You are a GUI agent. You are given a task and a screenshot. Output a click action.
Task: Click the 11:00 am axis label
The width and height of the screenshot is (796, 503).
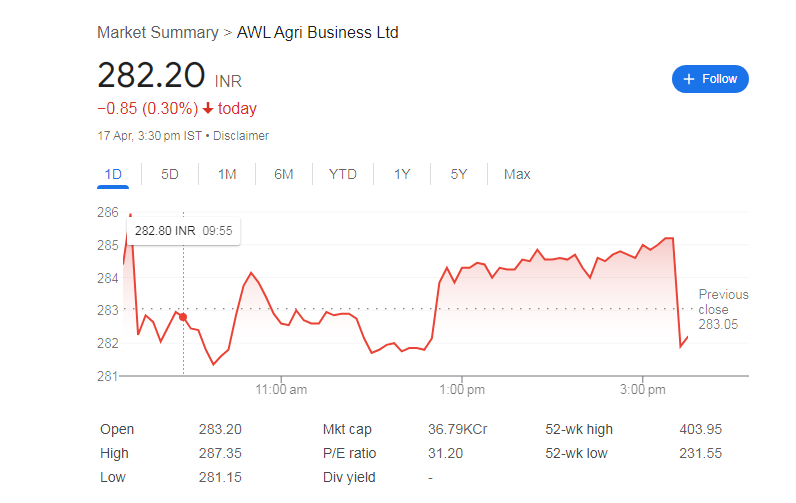281,390
